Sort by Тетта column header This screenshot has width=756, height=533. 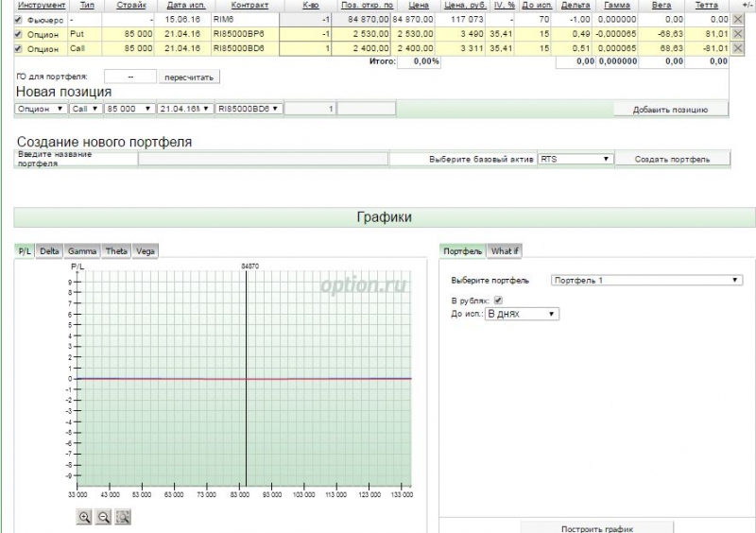coord(706,5)
